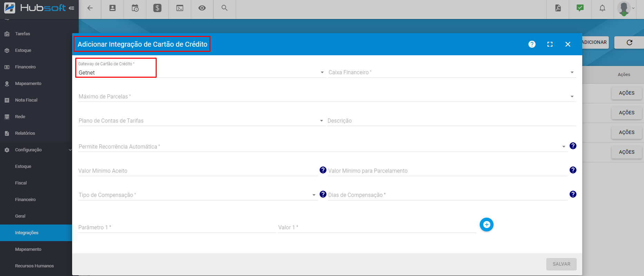The image size is (644, 276).
Task: Click help icon for Dias de Compensação
Action: (573, 194)
